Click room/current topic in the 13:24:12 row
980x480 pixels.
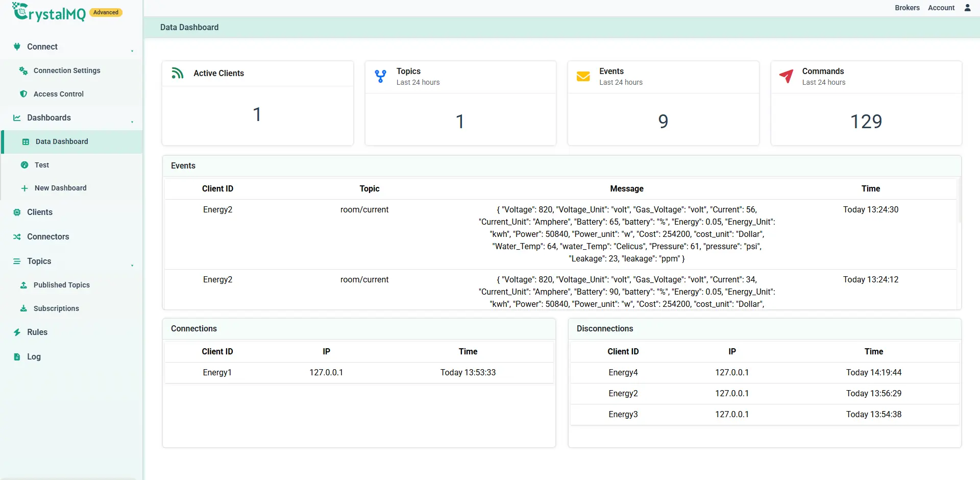364,279
